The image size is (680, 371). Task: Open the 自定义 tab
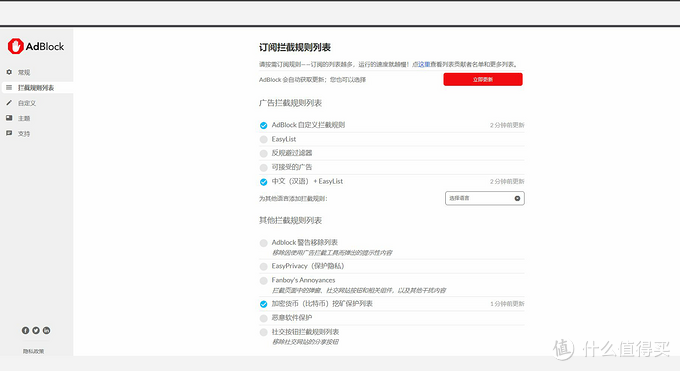click(27, 103)
